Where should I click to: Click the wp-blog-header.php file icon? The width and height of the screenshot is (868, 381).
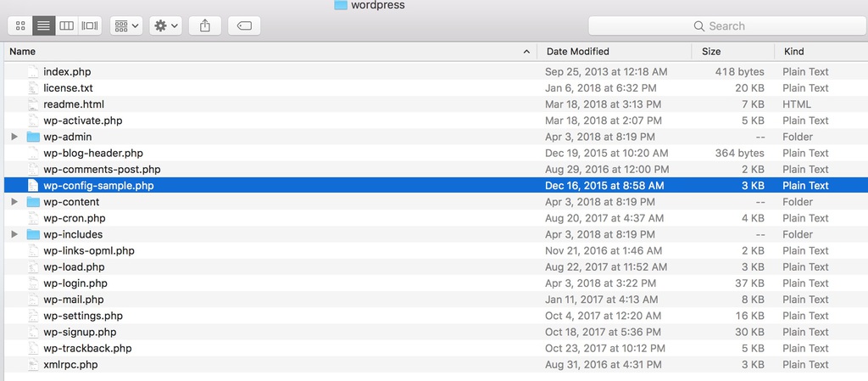click(33, 154)
